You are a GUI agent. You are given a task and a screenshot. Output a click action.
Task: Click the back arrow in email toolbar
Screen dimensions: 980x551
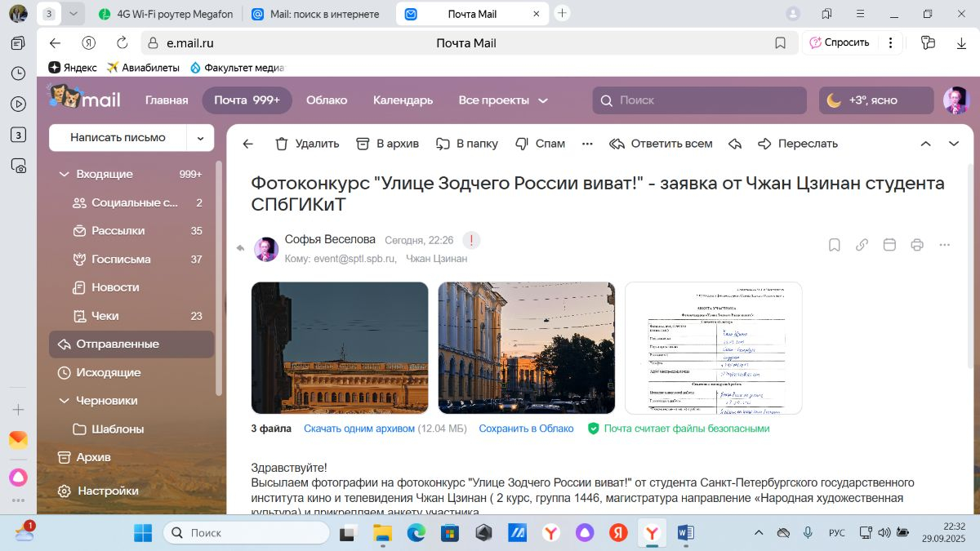tap(248, 144)
